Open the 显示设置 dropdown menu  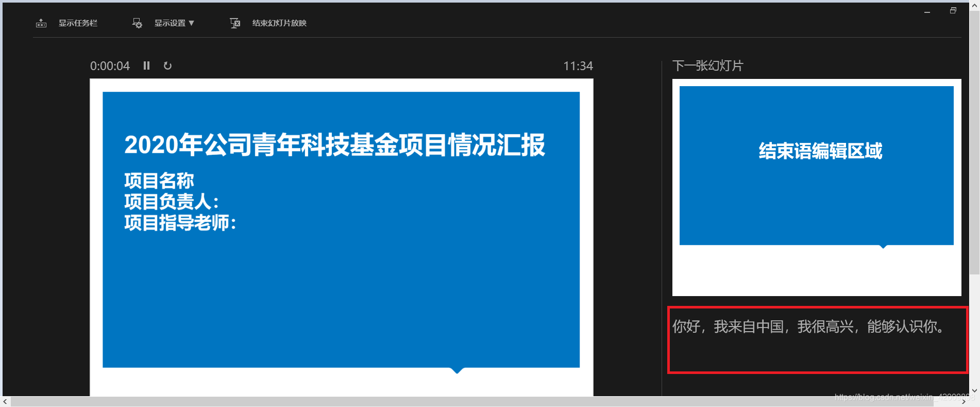pos(174,23)
